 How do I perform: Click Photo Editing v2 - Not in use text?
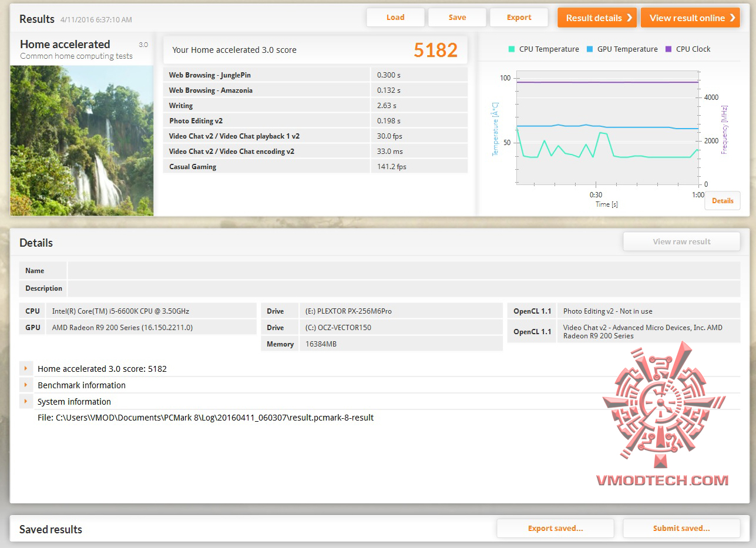(x=608, y=311)
